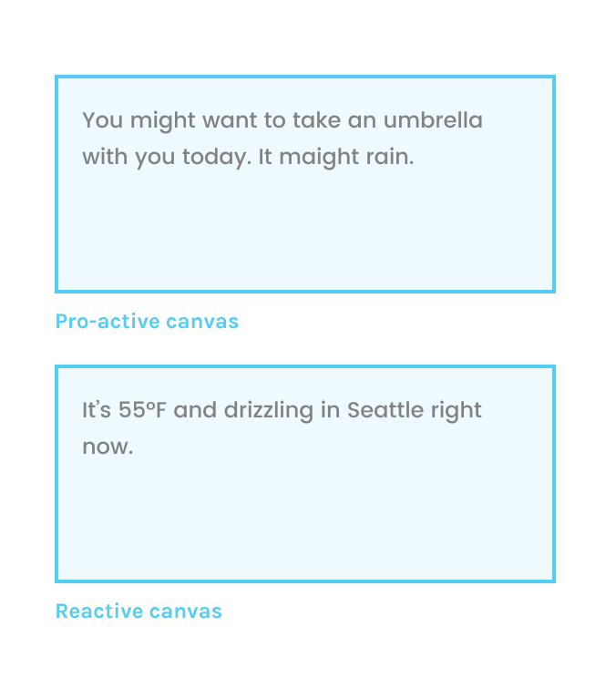Click the word "right" in reactive canvas
Screen dimensions: 616x689
pos(457,411)
